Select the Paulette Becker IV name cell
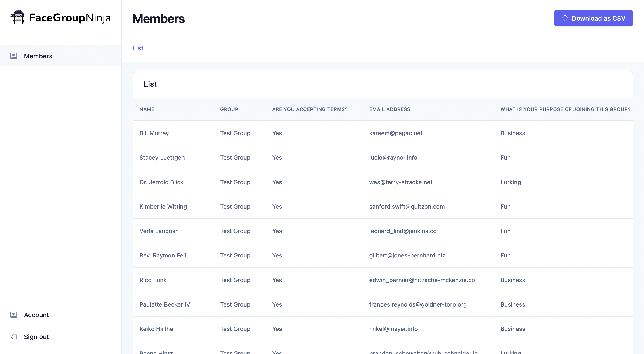Viewport: 644px width, 354px height. click(165, 304)
